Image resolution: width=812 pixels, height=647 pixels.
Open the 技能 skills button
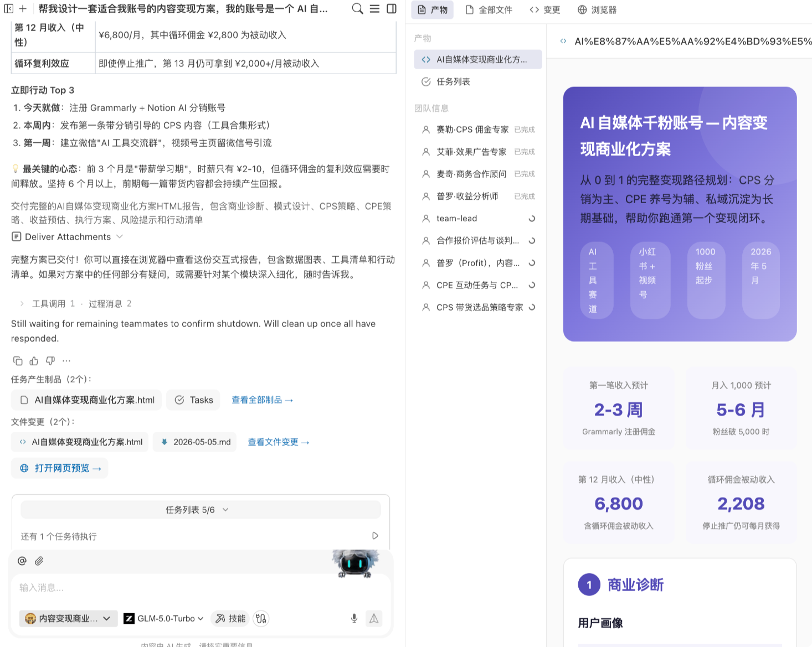click(x=230, y=618)
